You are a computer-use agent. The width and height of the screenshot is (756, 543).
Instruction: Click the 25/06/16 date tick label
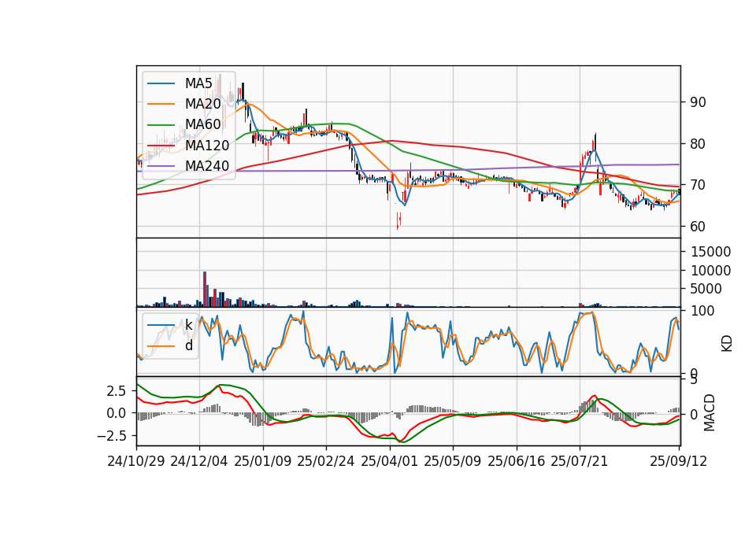point(517,461)
